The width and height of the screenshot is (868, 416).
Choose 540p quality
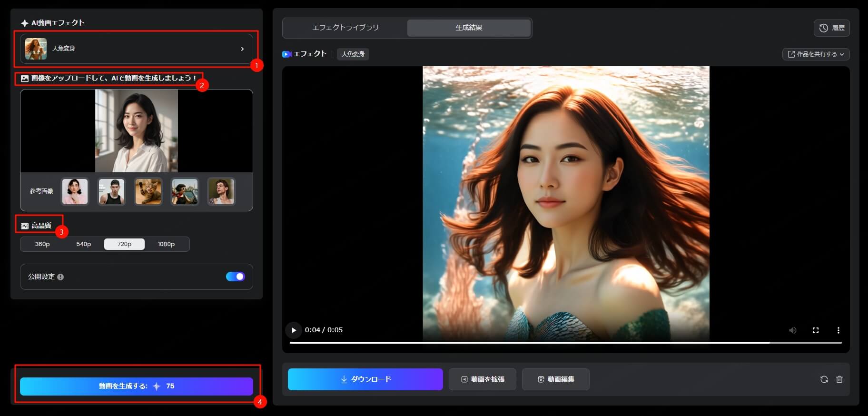83,244
